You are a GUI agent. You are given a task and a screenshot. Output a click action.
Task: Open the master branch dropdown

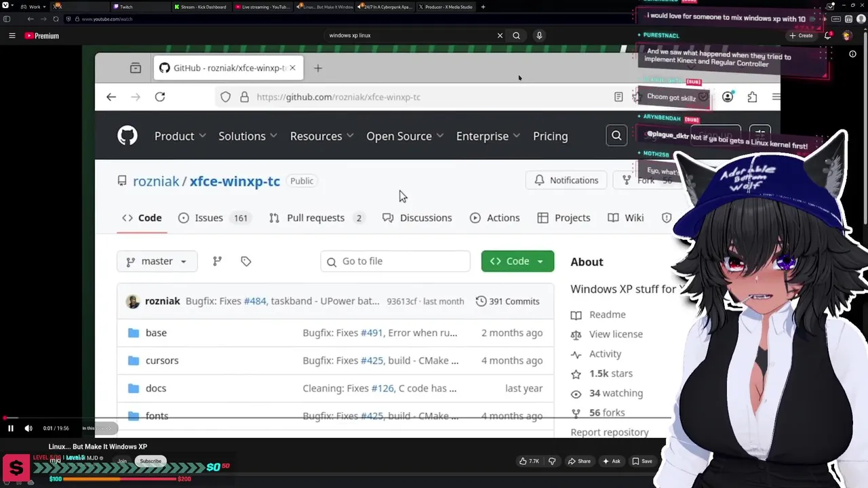coord(157,261)
